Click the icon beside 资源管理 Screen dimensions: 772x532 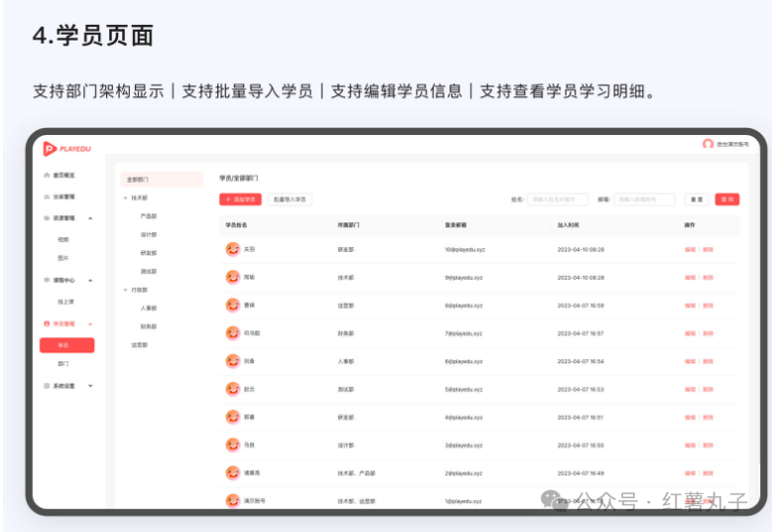[47, 217]
